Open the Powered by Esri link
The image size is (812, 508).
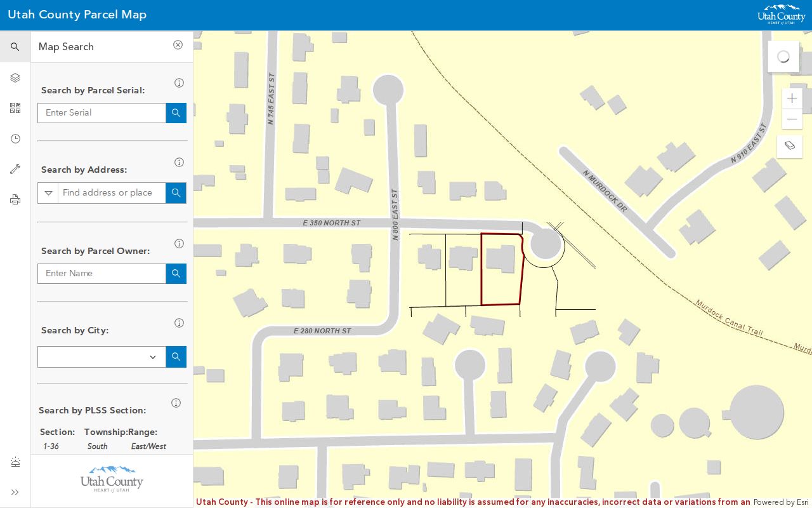click(x=781, y=502)
